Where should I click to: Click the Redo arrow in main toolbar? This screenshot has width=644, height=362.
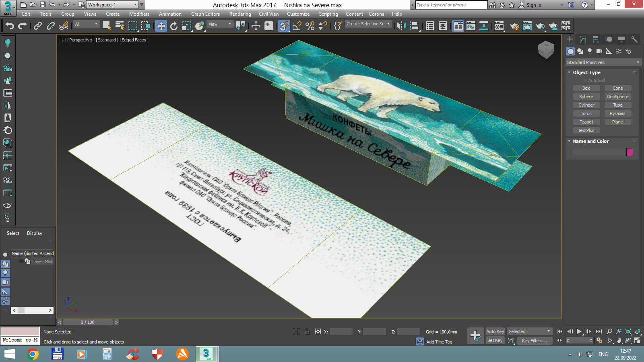(x=23, y=26)
